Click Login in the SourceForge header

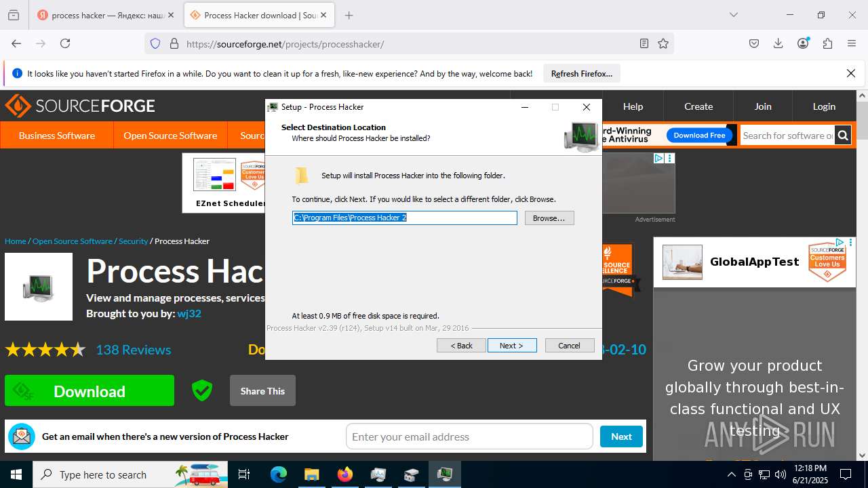[x=824, y=106]
